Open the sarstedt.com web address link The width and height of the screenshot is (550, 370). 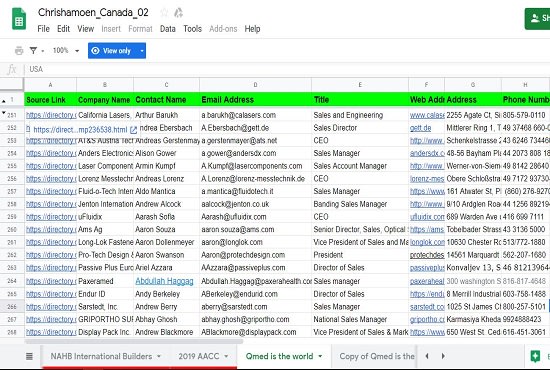click(x=427, y=307)
